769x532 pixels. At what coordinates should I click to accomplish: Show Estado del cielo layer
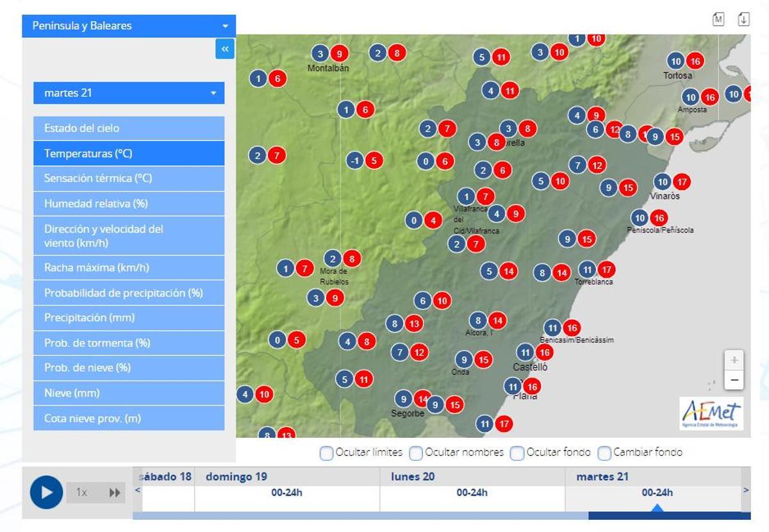click(129, 128)
